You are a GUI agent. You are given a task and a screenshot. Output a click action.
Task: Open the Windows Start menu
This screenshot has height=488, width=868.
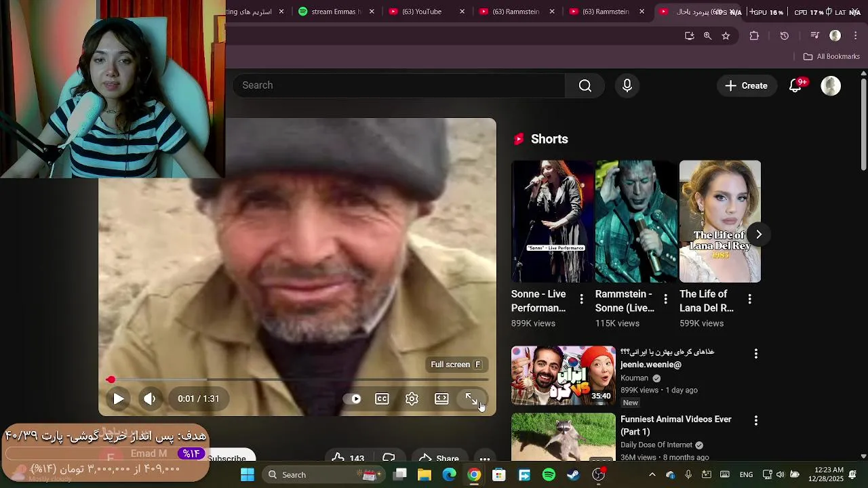click(248, 474)
